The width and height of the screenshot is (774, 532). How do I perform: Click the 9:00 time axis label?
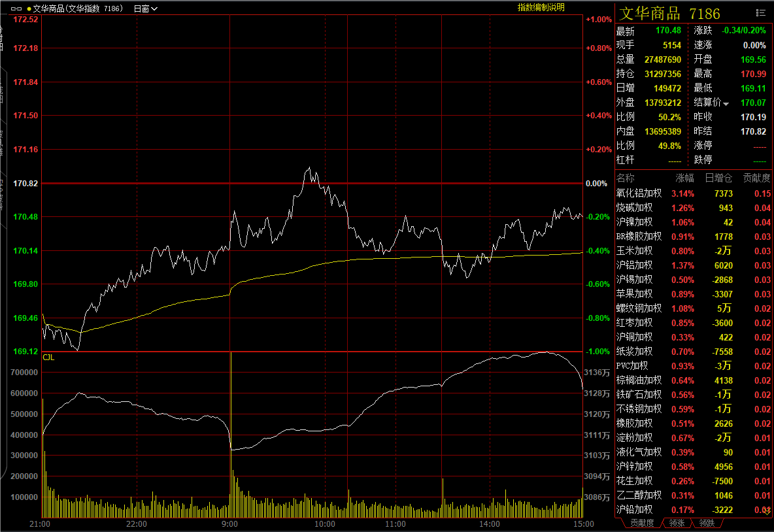229,524
